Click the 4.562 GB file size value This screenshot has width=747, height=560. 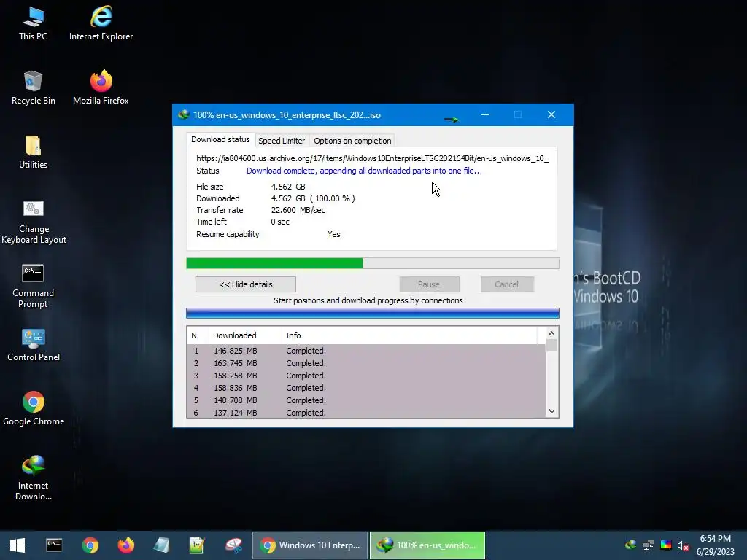[288, 187]
